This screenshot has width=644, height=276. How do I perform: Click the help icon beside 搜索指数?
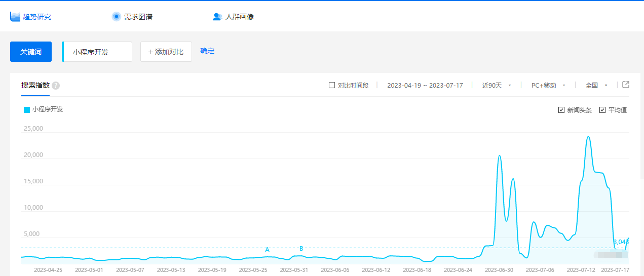(56, 86)
